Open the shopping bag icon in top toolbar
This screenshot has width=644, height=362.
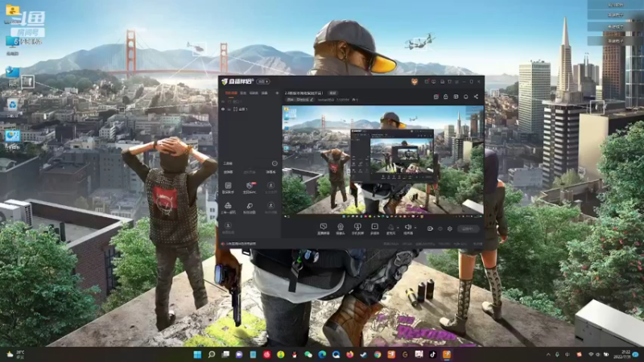click(x=446, y=97)
